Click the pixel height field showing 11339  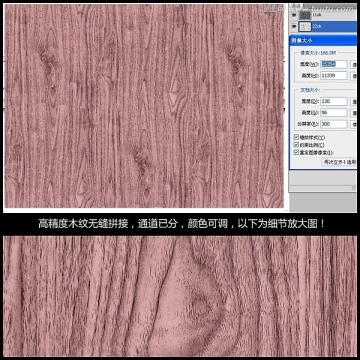[334, 76]
